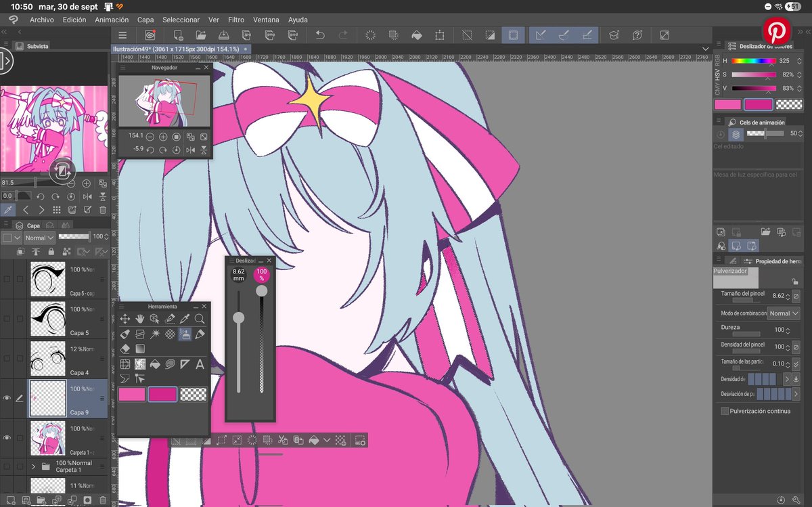Click zoom-in plus in Navegador panel
The height and width of the screenshot is (507, 812).
(x=163, y=137)
